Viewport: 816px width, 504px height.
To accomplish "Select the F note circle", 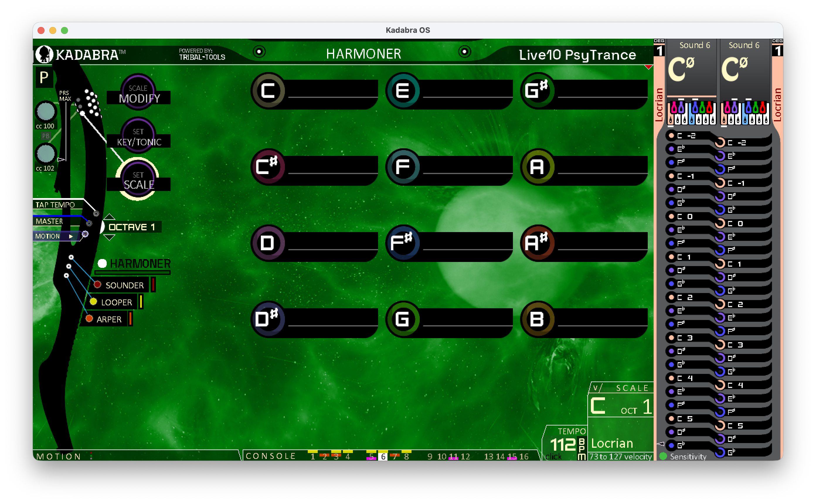I will pos(403,166).
